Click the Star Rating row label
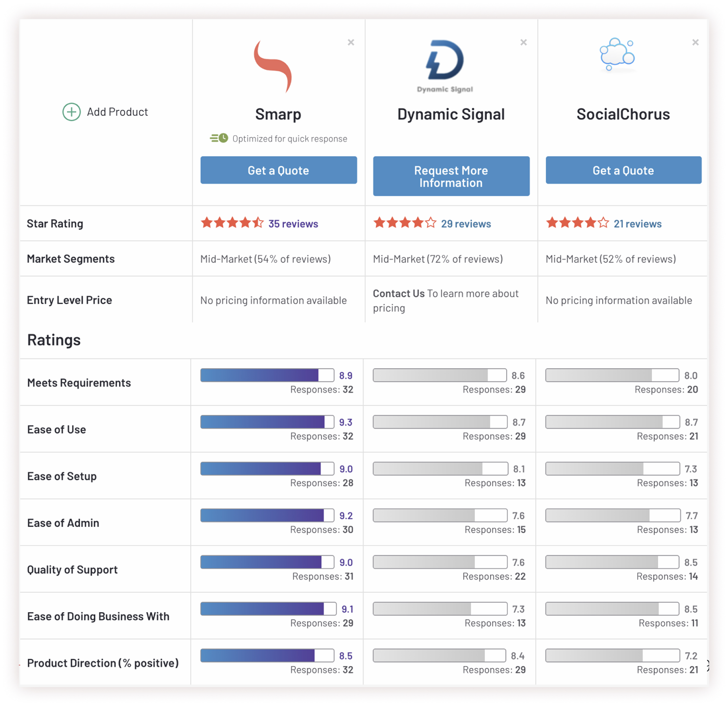Image resolution: width=728 pixels, height=706 pixels. click(x=55, y=224)
